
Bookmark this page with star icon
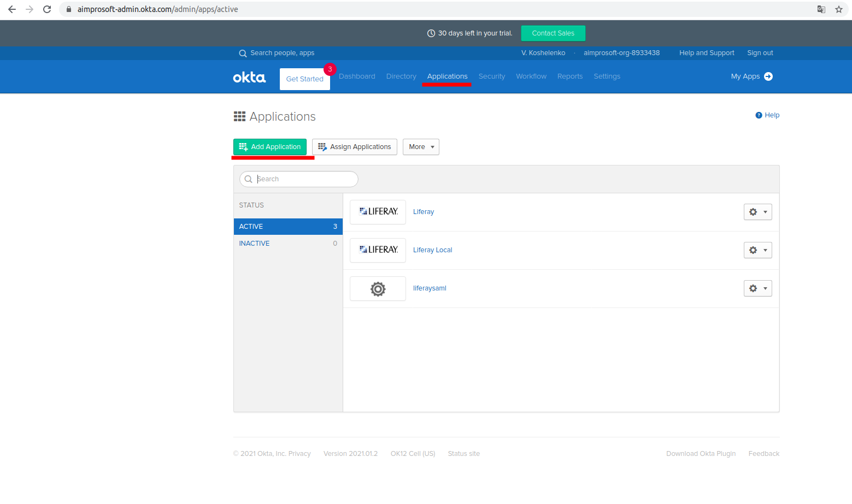[839, 9]
